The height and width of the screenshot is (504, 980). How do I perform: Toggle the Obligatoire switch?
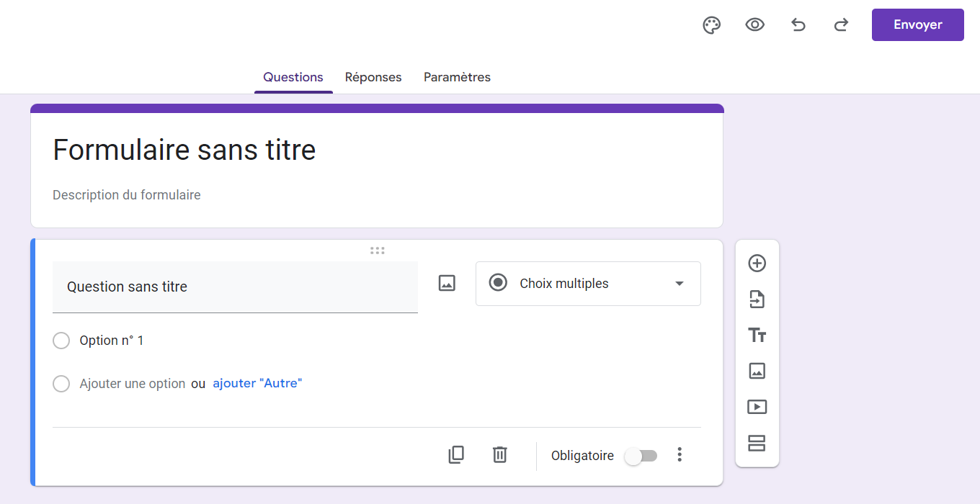[x=641, y=456]
